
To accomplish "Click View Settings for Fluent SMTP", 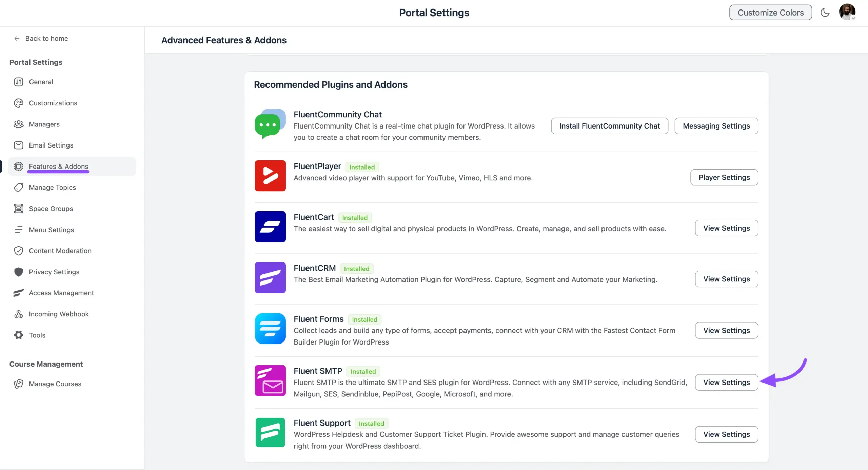I will pyautogui.click(x=726, y=383).
